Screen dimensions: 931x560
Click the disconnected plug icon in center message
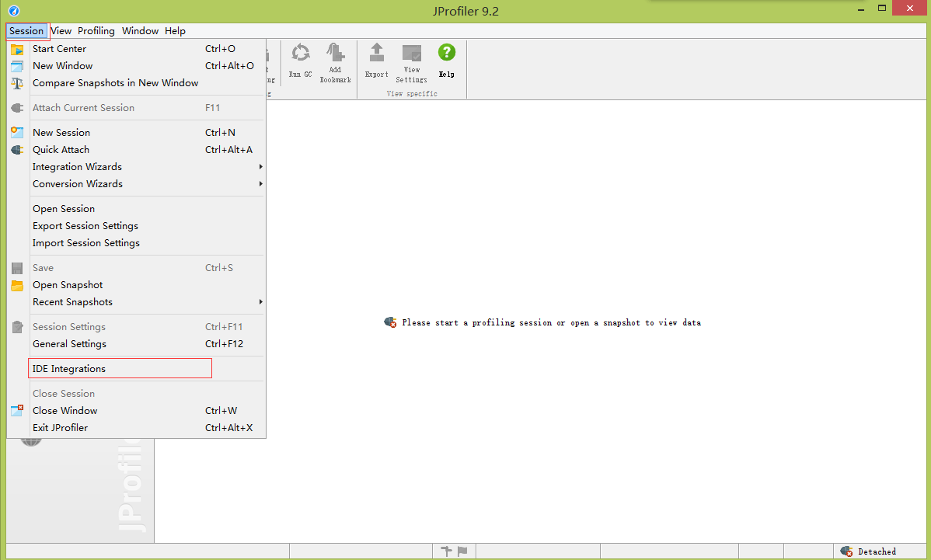[390, 322]
